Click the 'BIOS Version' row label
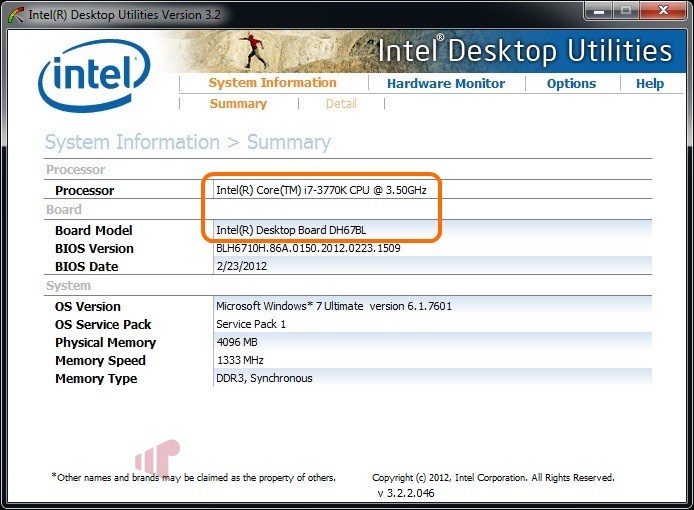Image resolution: width=694 pixels, height=510 pixels. coord(94,249)
